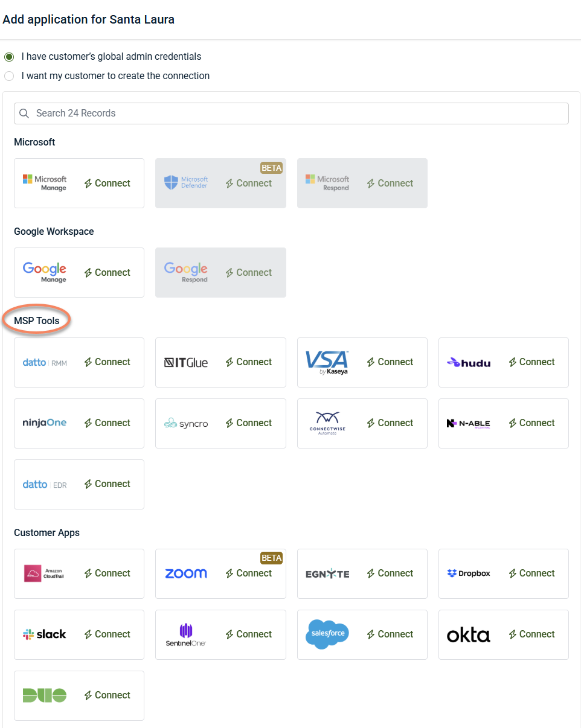Click the Salesforce cloud logo

[x=327, y=634]
